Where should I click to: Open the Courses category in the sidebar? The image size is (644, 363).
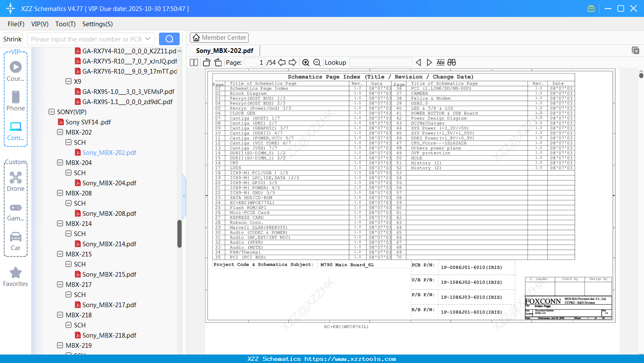click(16, 71)
